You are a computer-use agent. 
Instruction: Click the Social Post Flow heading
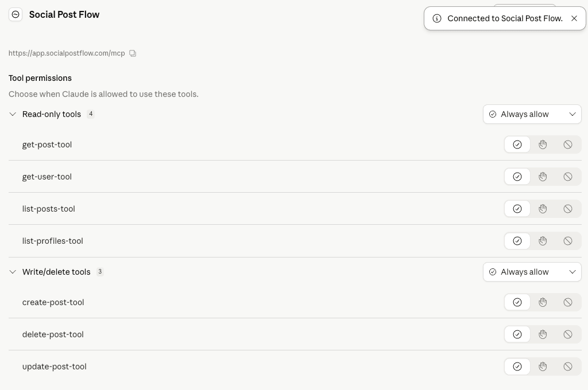click(64, 14)
